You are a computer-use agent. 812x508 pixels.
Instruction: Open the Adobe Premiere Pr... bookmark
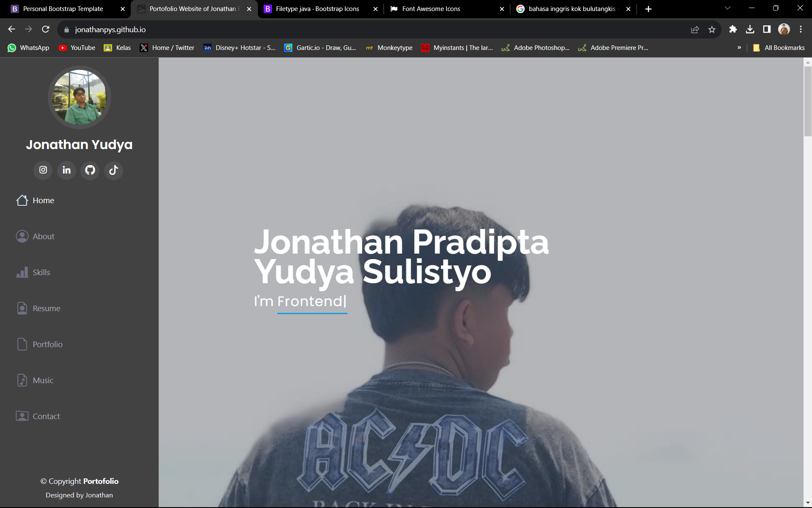click(614, 48)
